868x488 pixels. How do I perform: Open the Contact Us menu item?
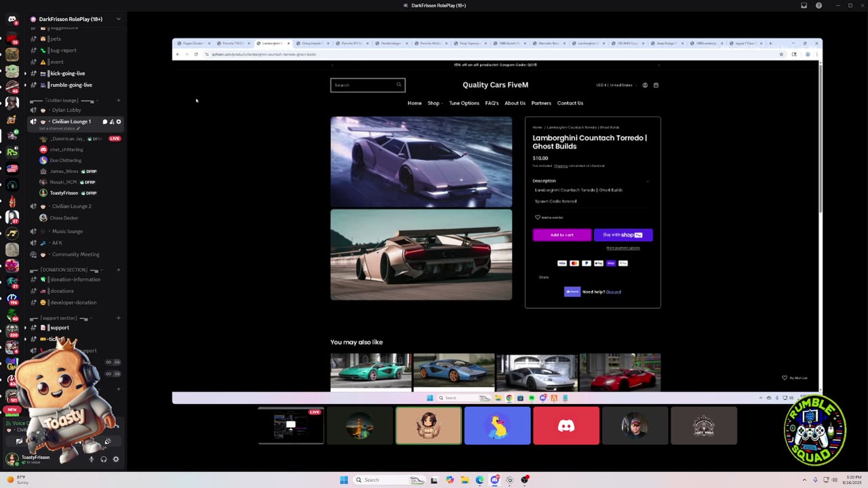click(x=570, y=103)
